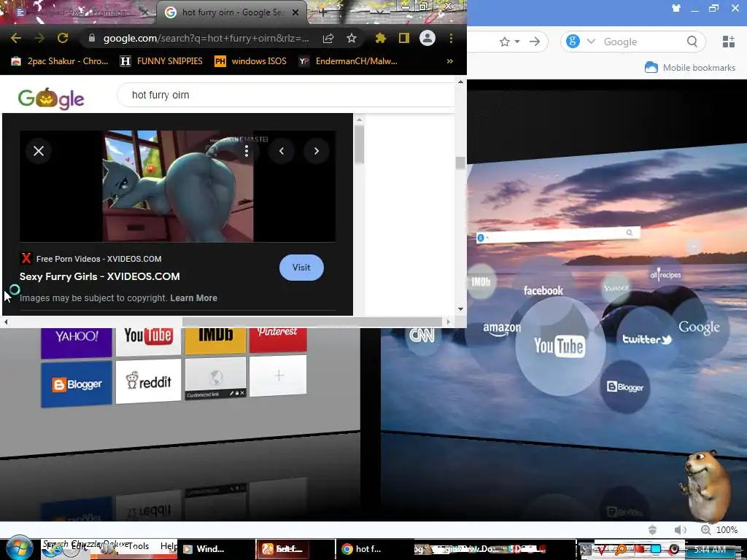Click the large YouTube bubble

point(560,346)
